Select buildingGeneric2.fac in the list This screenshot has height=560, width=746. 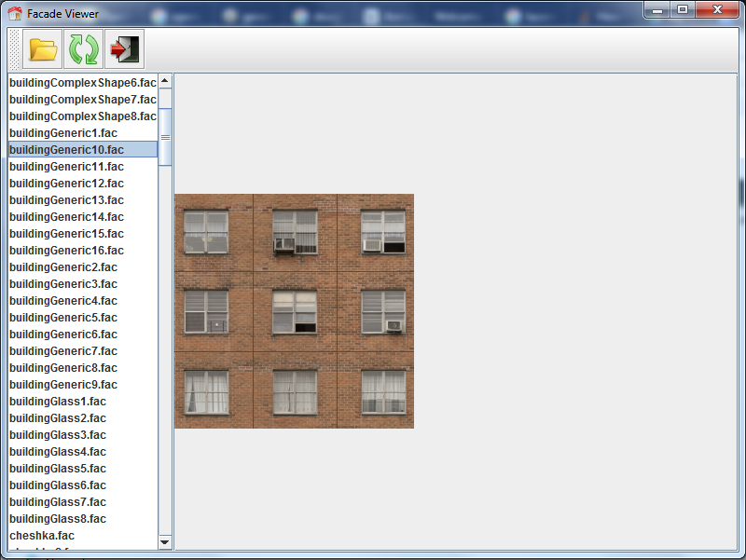[83, 267]
